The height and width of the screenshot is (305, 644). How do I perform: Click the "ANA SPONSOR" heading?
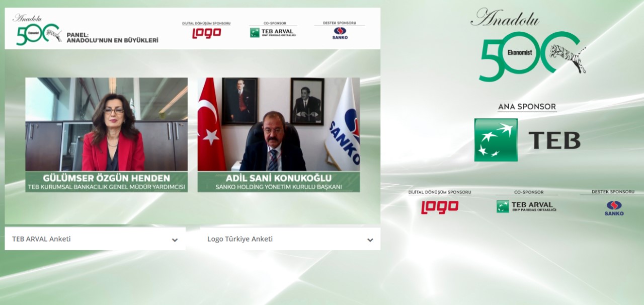click(x=527, y=107)
